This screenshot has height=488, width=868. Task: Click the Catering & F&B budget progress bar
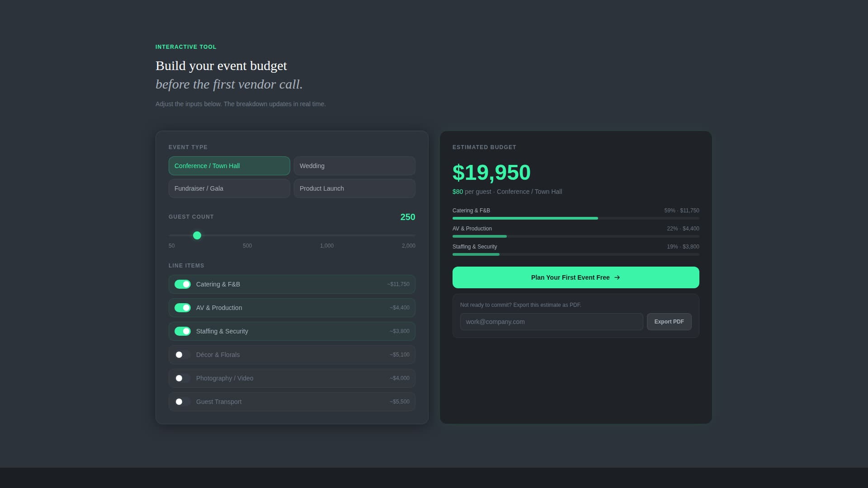tap(576, 218)
